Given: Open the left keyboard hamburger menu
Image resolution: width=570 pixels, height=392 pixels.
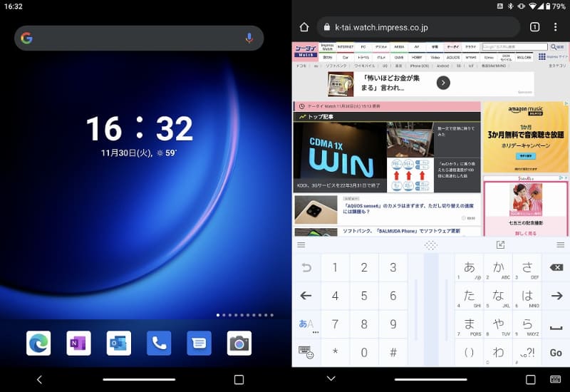Looking at the screenshot, I should [x=301, y=244].
